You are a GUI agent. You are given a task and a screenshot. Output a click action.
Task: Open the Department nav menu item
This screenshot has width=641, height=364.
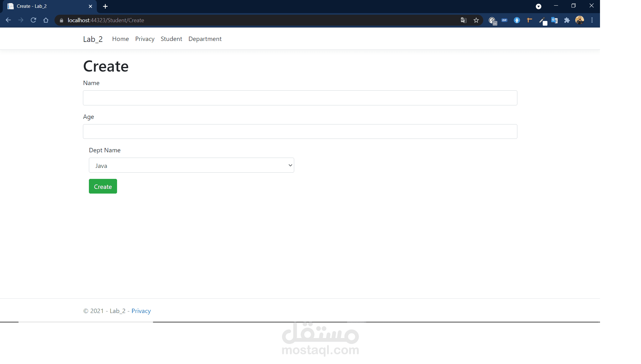[x=205, y=39]
